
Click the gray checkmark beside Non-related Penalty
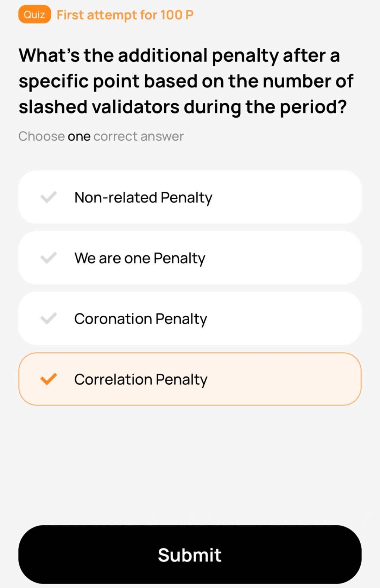(x=49, y=197)
